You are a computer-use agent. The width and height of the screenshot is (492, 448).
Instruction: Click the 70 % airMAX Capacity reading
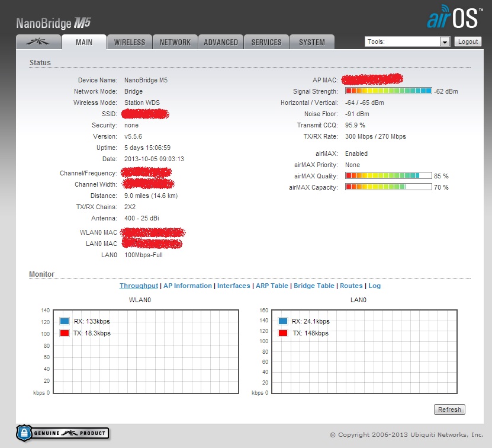point(441,187)
